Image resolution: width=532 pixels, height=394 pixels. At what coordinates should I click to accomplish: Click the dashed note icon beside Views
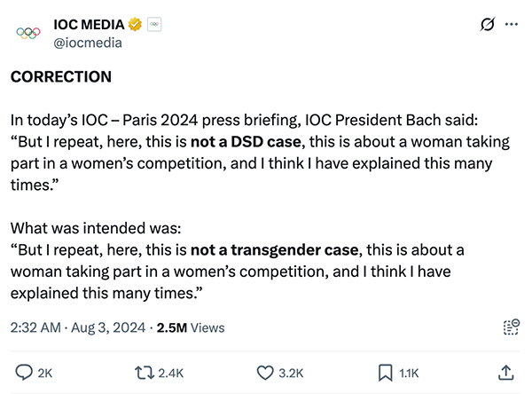pyautogui.click(x=510, y=327)
